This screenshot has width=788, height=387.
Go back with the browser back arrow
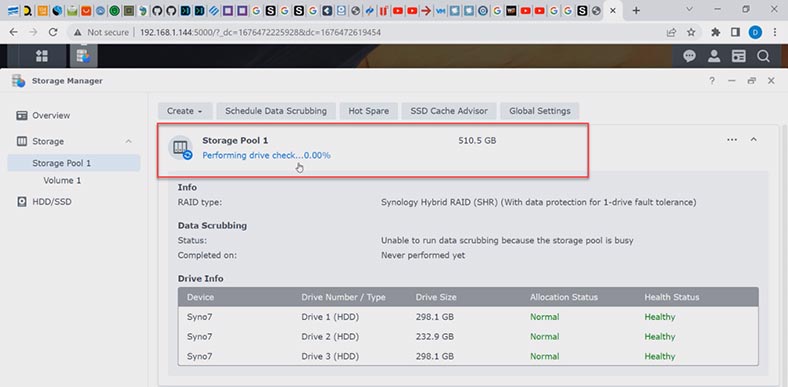click(14, 32)
